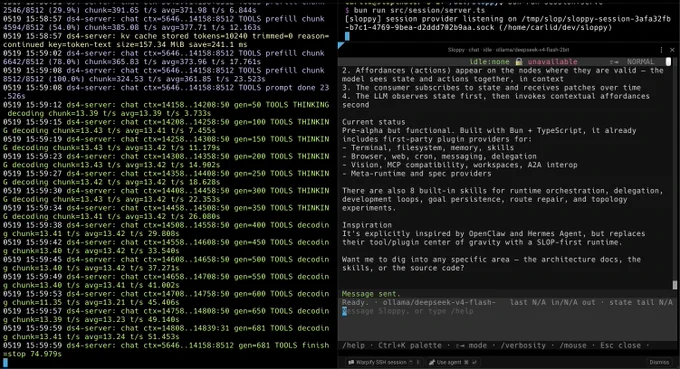Click the 'gen=681 TOOLS finish' log line
This screenshot has width=680, height=369.
pos(166,349)
